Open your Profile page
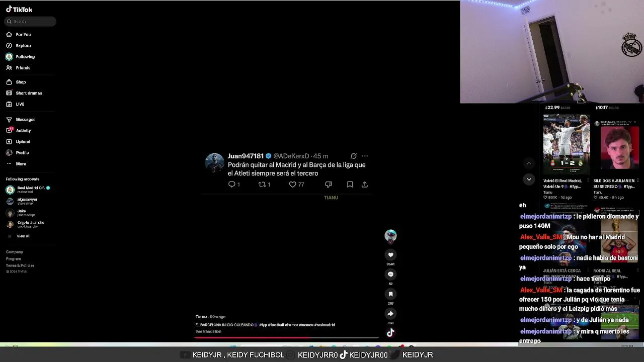This screenshot has width=644, height=362. [18, 153]
